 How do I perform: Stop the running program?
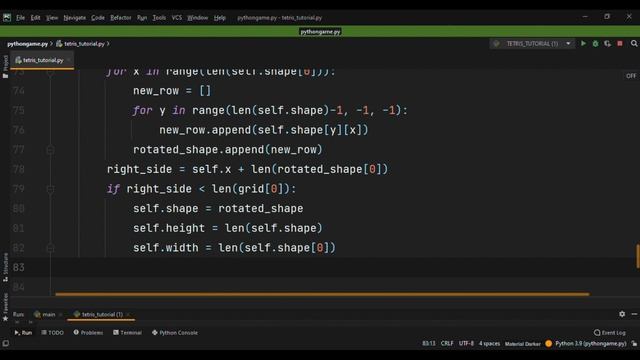click(x=620, y=43)
